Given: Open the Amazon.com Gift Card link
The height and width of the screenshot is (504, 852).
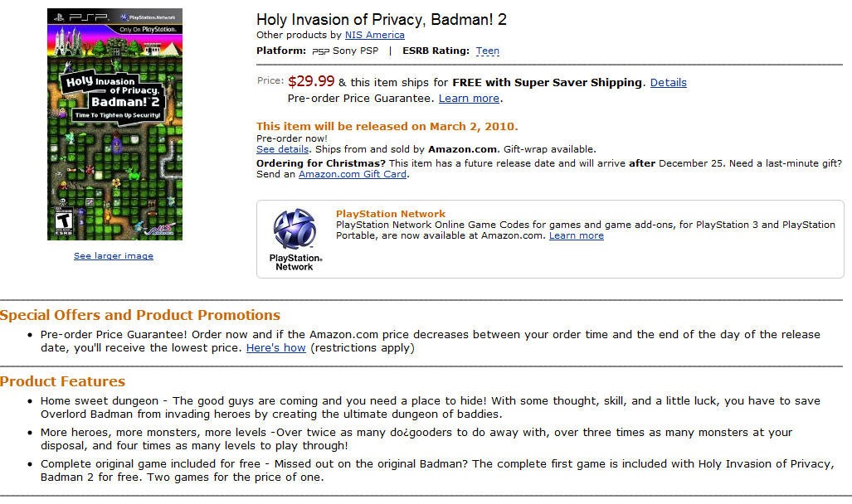Looking at the screenshot, I should click(353, 174).
